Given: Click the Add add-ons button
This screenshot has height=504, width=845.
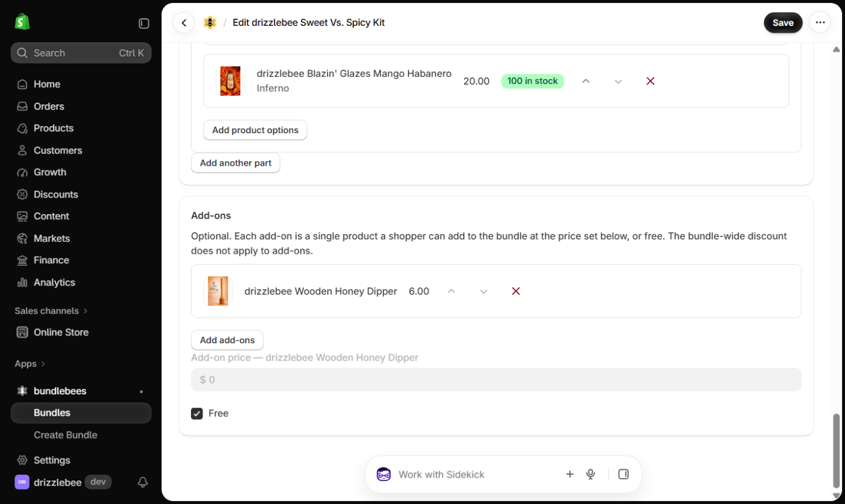Looking at the screenshot, I should coord(227,340).
